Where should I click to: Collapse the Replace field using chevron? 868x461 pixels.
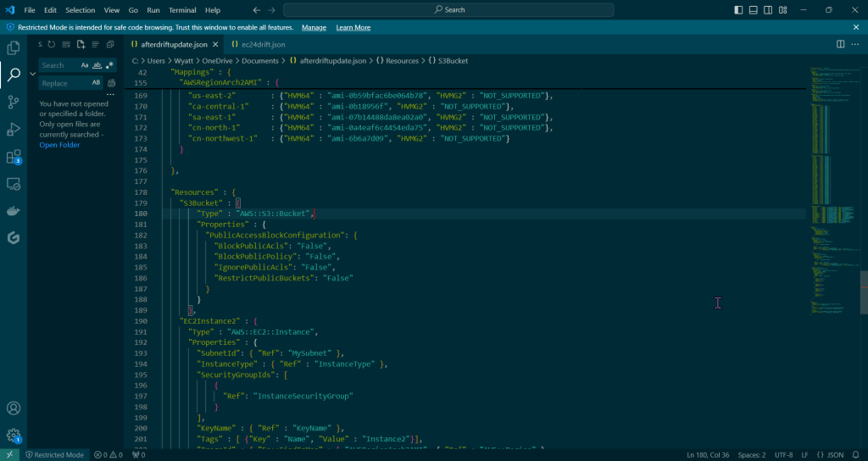(x=32, y=74)
